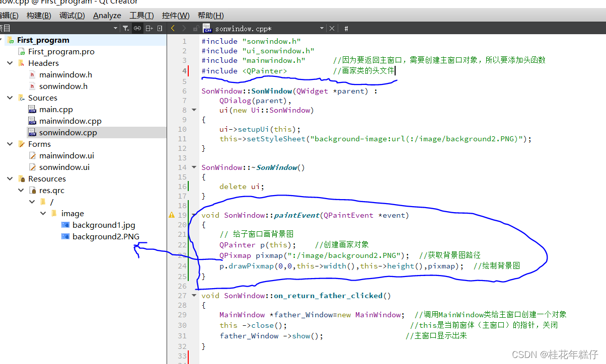Collapse the Headers folder
Viewport: 606px width, 364px height.
pos(10,63)
